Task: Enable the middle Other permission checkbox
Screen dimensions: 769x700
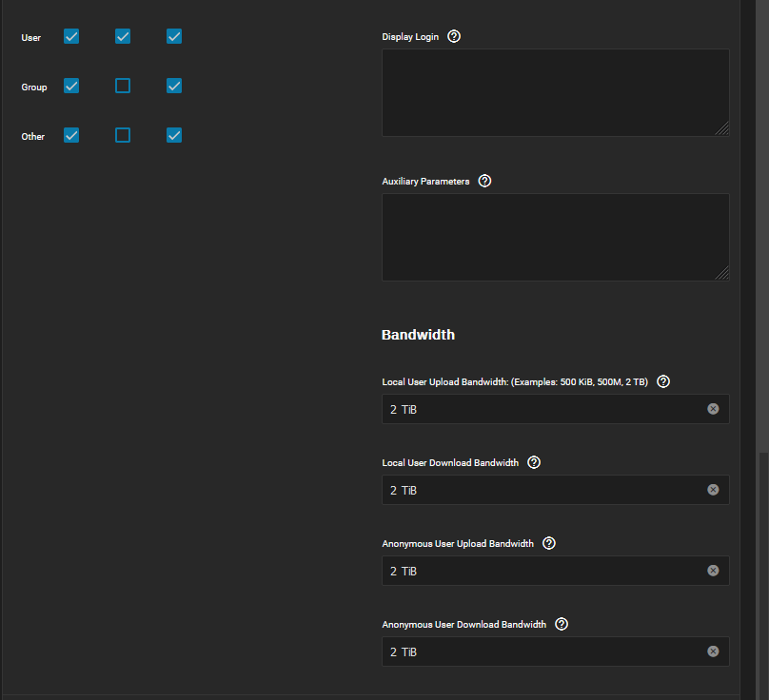Action: pyautogui.click(x=123, y=135)
